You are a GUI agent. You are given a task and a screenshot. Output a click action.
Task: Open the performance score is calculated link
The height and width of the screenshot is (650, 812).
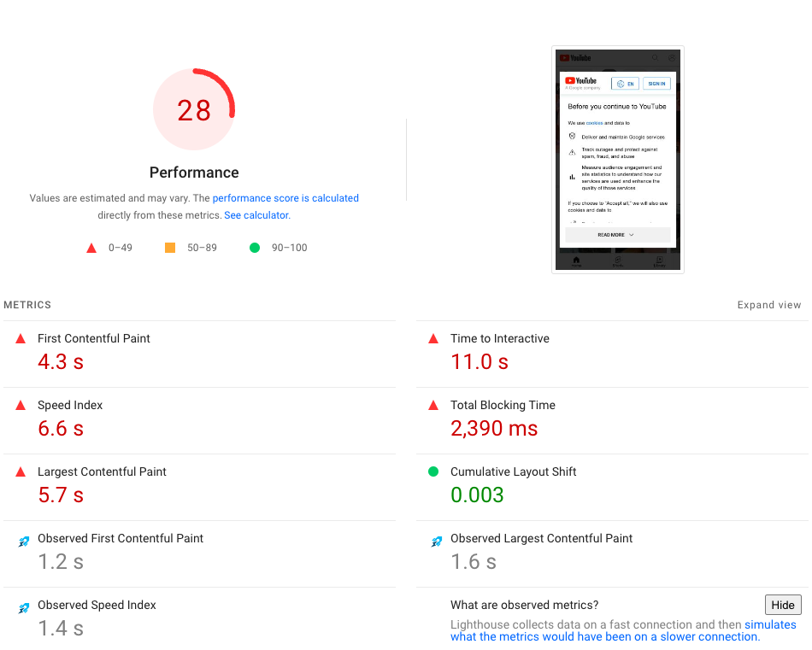tap(285, 198)
